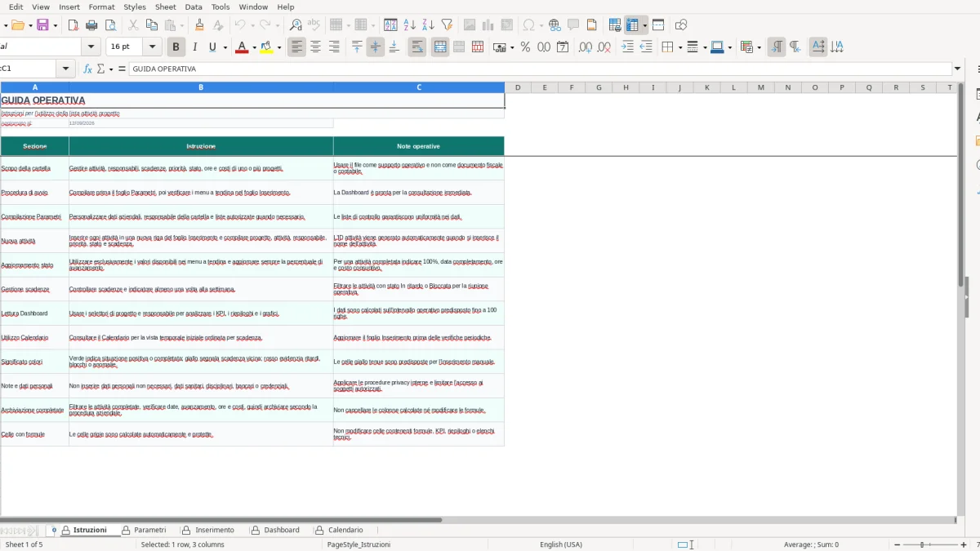The width and height of the screenshot is (980, 551).
Task: Open the borders dropdown arrow
Action: [x=679, y=47]
